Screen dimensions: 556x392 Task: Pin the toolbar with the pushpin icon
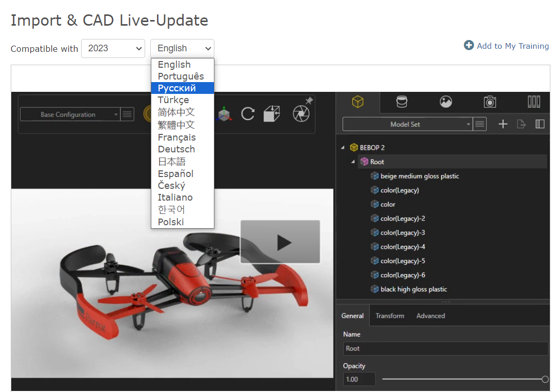pos(309,101)
